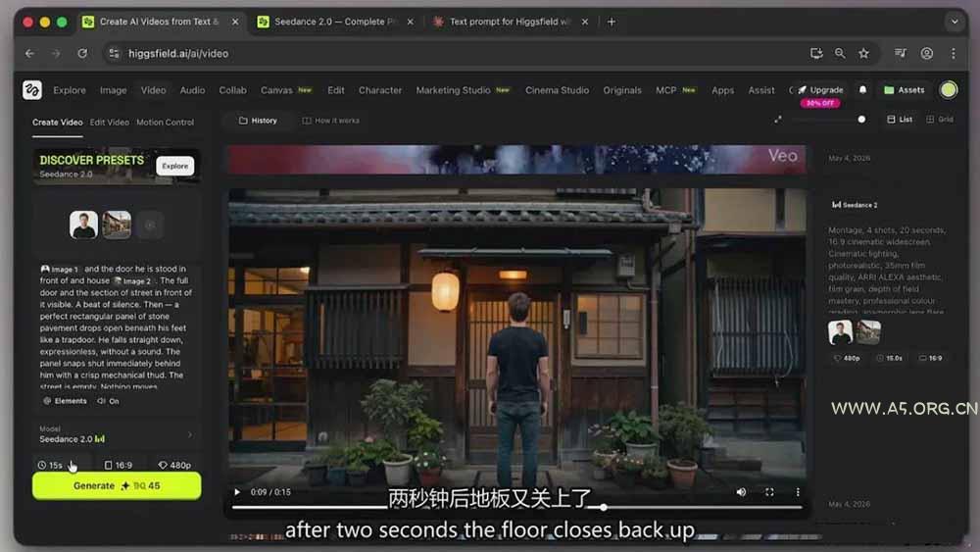Mute the video volume icon
Image resolution: width=980 pixels, height=552 pixels.
tap(741, 492)
